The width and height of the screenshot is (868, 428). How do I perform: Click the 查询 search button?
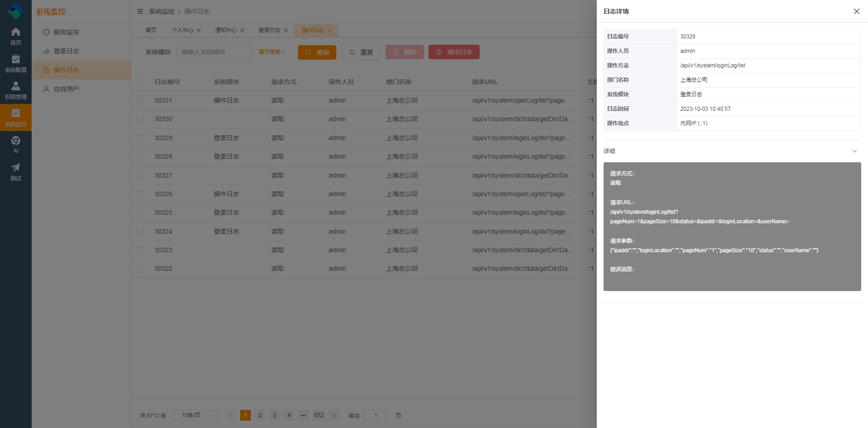[317, 52]
